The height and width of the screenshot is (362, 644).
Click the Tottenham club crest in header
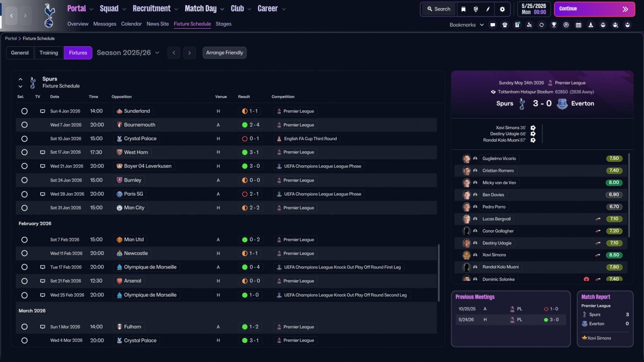point(49,15)
